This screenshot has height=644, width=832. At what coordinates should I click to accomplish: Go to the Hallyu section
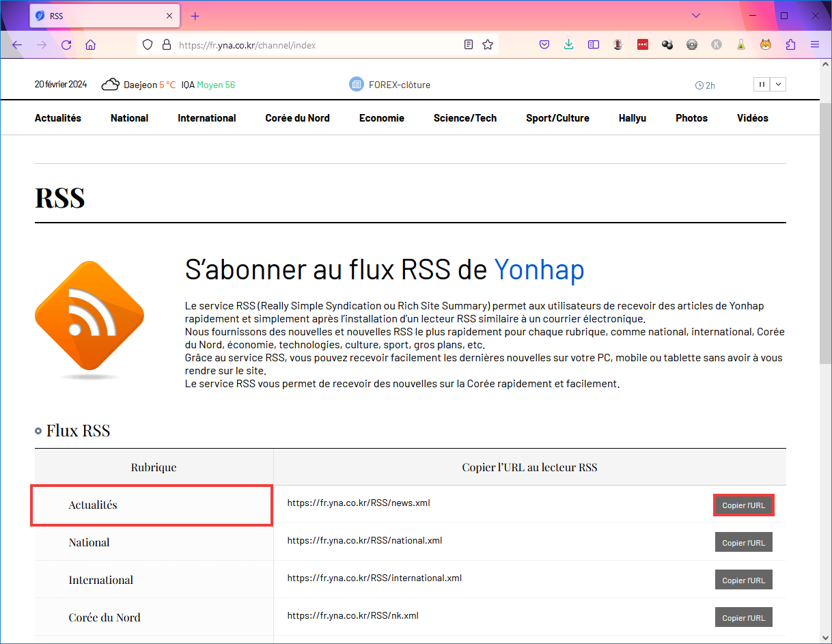point(633,118)
